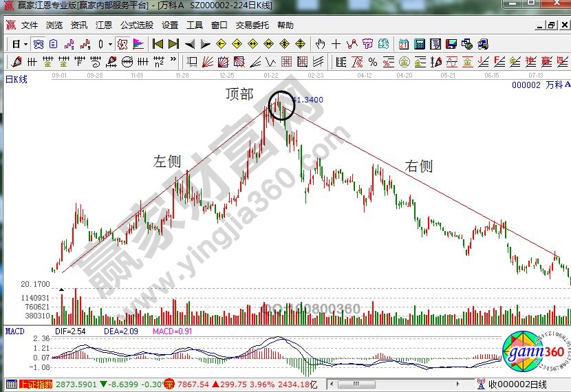Click the floppy disk save icon
The width and height of the screenshot is (571, 392).
click(x=451, y=44)
